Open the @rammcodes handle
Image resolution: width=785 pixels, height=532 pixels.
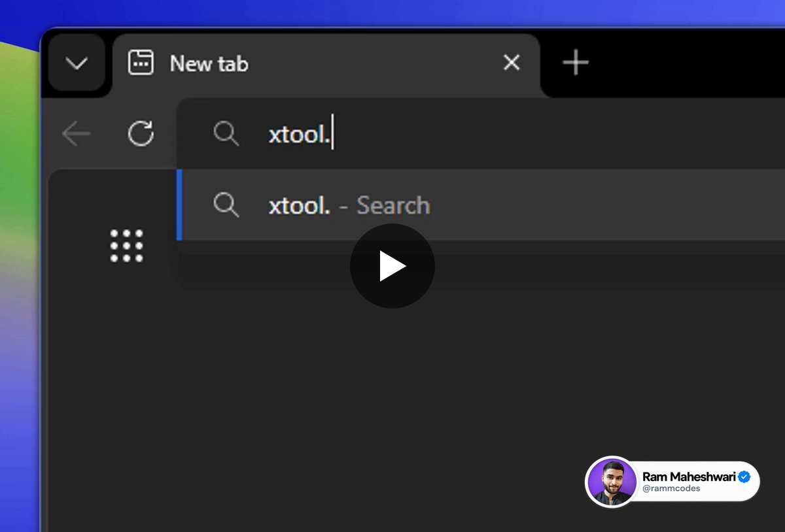coord(671,489)
